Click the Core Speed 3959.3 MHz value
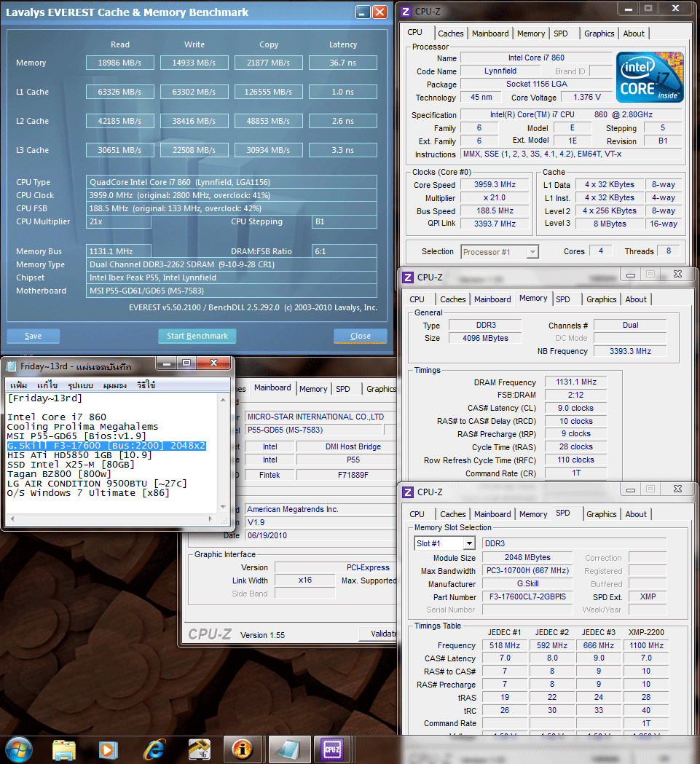Image resolution: width=700 pixels, height=764 pixels. [495, 185]
